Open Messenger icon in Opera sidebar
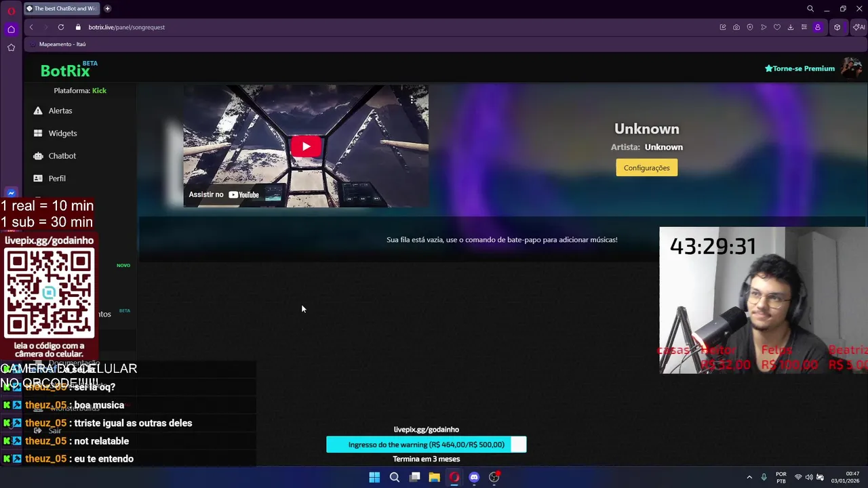 11,193
